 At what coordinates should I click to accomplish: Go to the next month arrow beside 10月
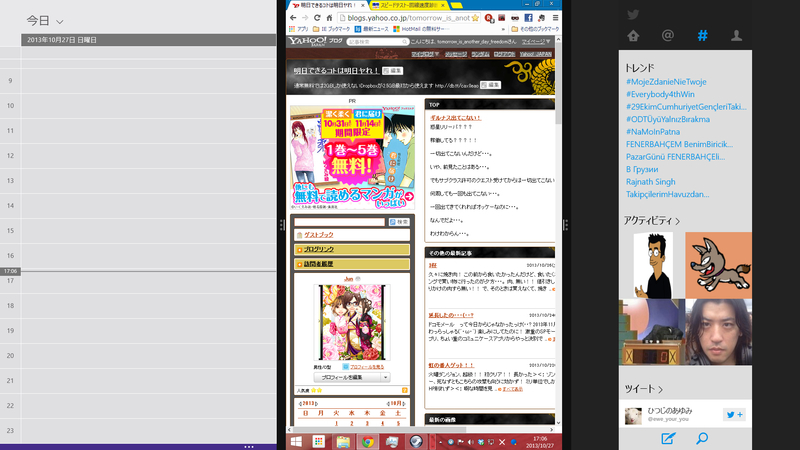coord(404,404)
